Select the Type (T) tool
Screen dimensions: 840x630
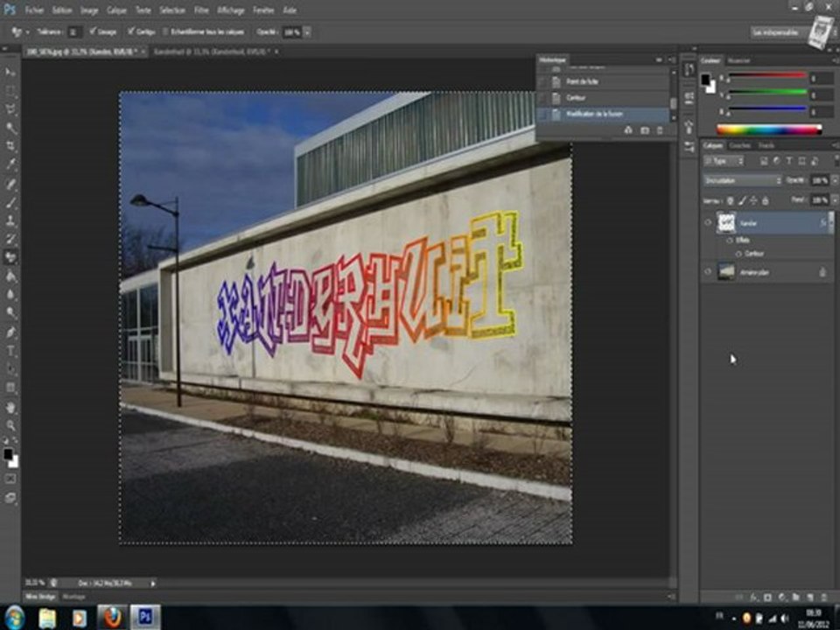pyautogui.click(x=10, y=351)
